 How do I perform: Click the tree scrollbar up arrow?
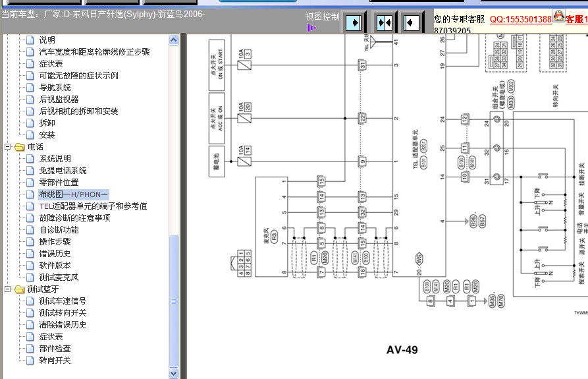pos(173,40)
